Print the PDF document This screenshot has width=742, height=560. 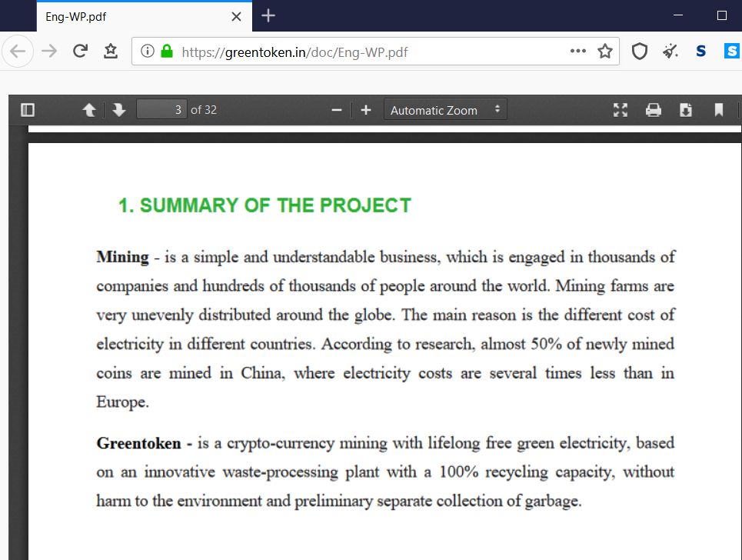click(654, 110)
